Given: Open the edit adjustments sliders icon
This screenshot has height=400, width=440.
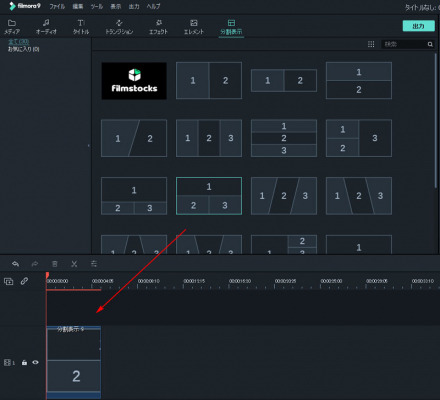Looking at the screenshot, I should (94, 264).
